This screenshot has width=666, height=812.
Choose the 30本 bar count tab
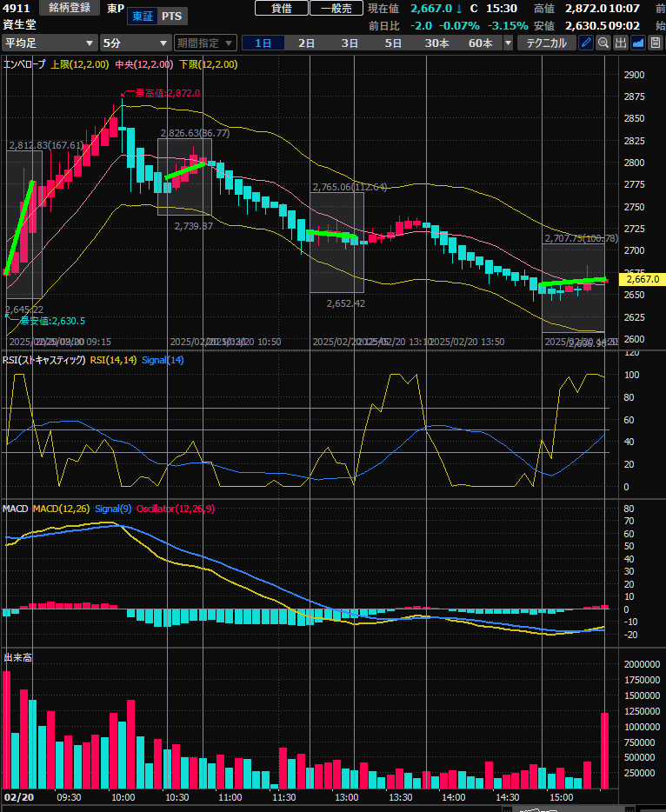coord(436,43)
